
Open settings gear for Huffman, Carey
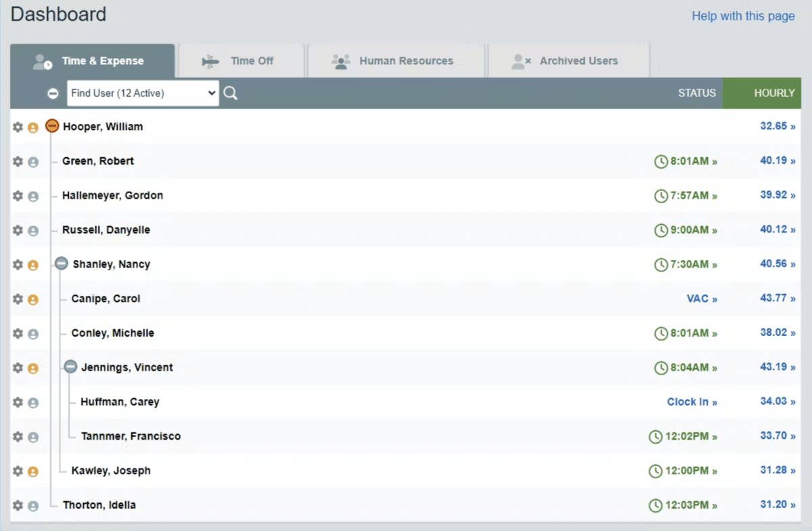tap(18, 402)
